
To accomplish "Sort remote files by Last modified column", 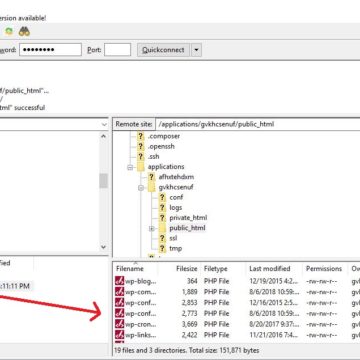I will pos(274,269).
